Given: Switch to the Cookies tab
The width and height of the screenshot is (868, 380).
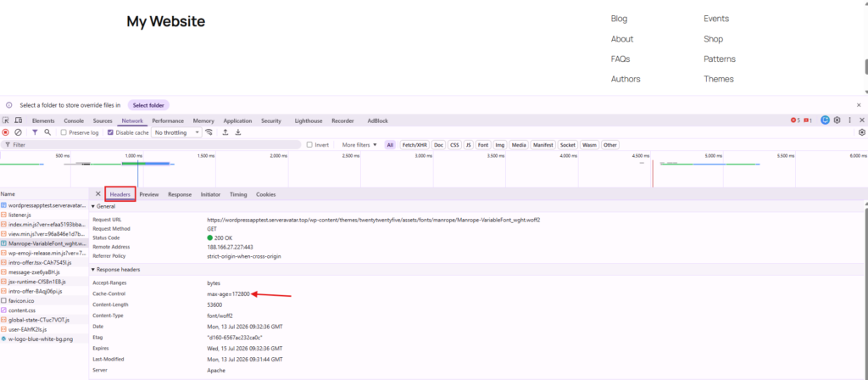Looking at the screenshot, I should click(265, 194).
